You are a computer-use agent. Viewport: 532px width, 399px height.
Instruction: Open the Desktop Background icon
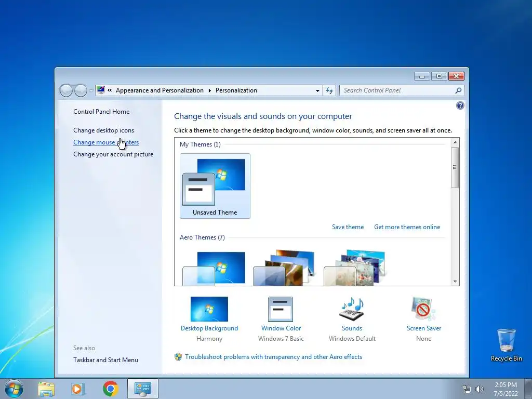pyautogui.click(x=209, y=309)
